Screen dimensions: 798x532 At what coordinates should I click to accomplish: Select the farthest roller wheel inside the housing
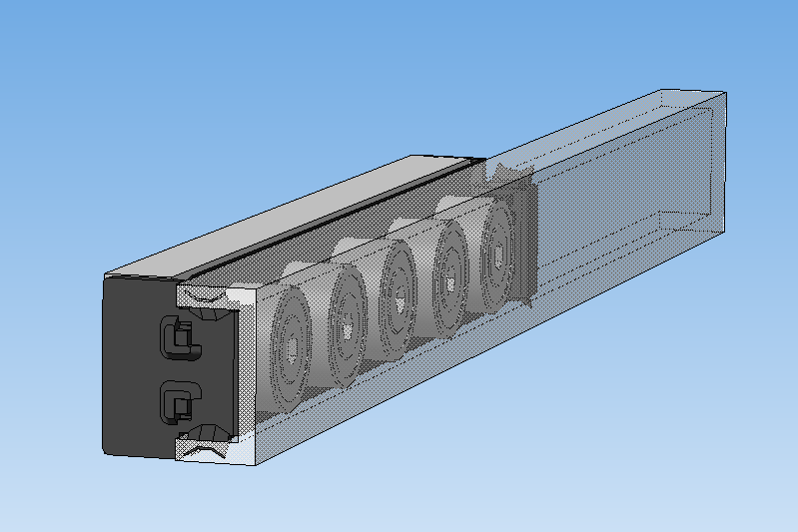(498, 257)
